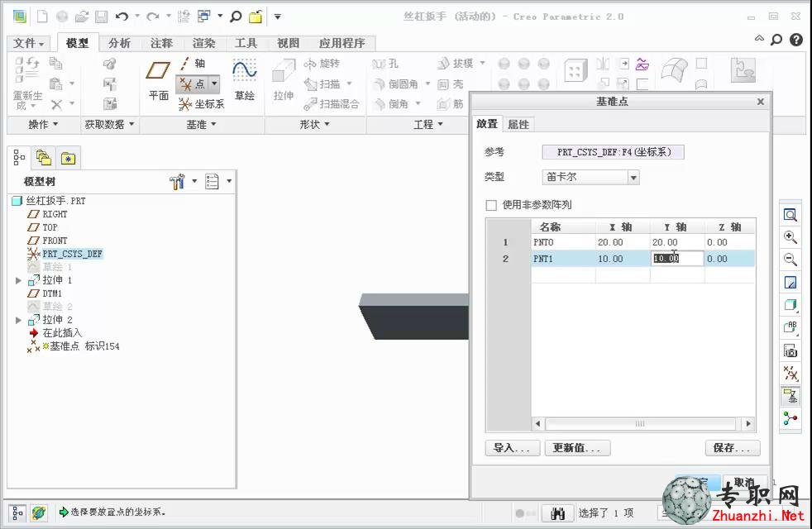The height and width of the screenshot is (529, 812).
Task: Select the PNT0 name cell
Action: pyautogui.click(x=563, y=242)
